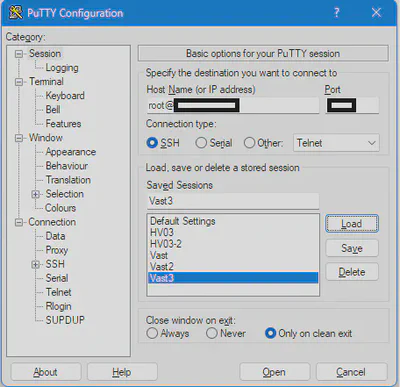Open the Telnet protocol dropdown

(336, 143)
